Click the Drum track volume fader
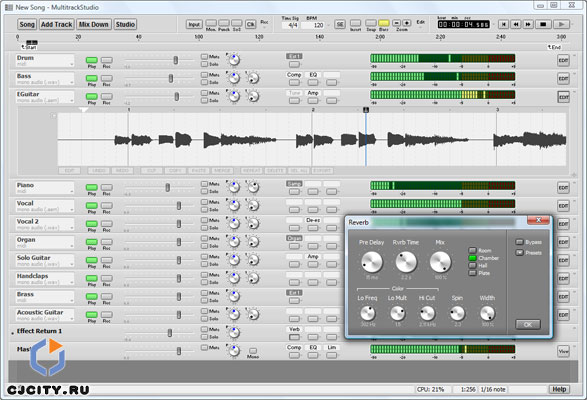The width and height of the screenshot is (587, 400). click(x=176, y=60)
